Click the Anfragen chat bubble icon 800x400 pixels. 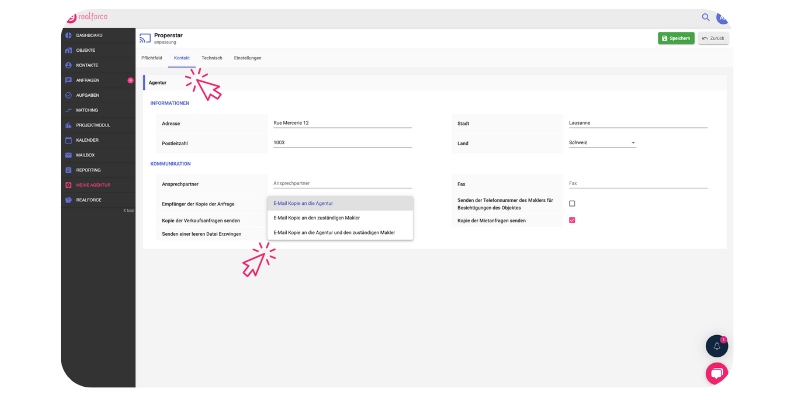click(68, 80)
